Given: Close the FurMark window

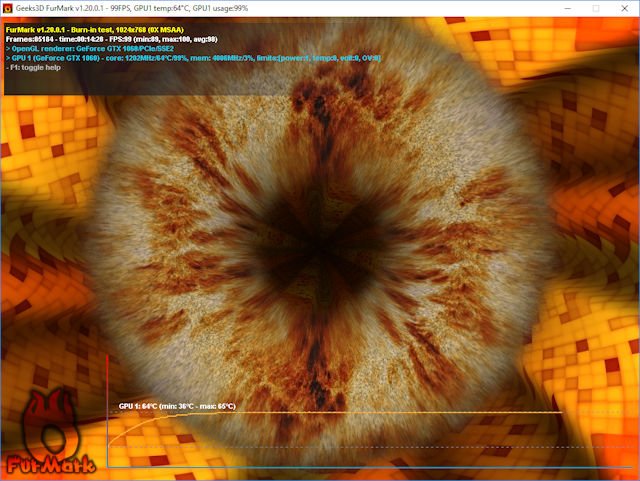Looking at the screenshot, I should tap(624, 8).
